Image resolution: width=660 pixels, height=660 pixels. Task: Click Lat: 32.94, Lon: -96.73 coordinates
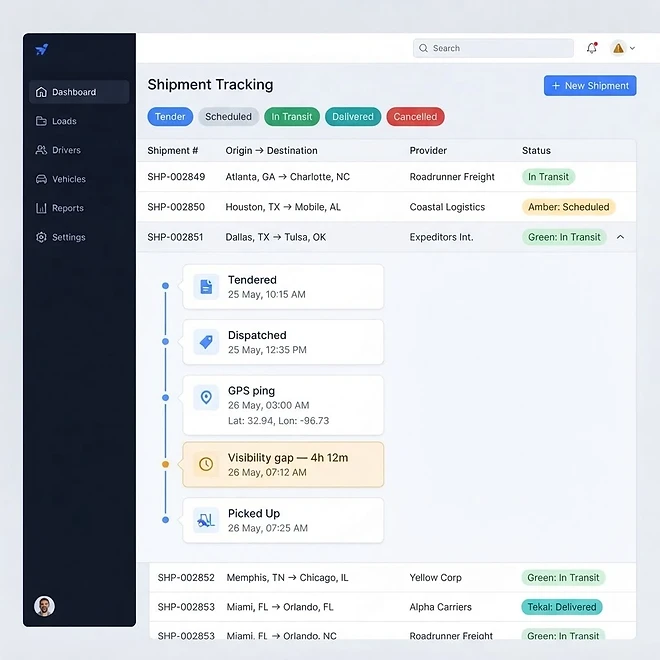(279, 421)
